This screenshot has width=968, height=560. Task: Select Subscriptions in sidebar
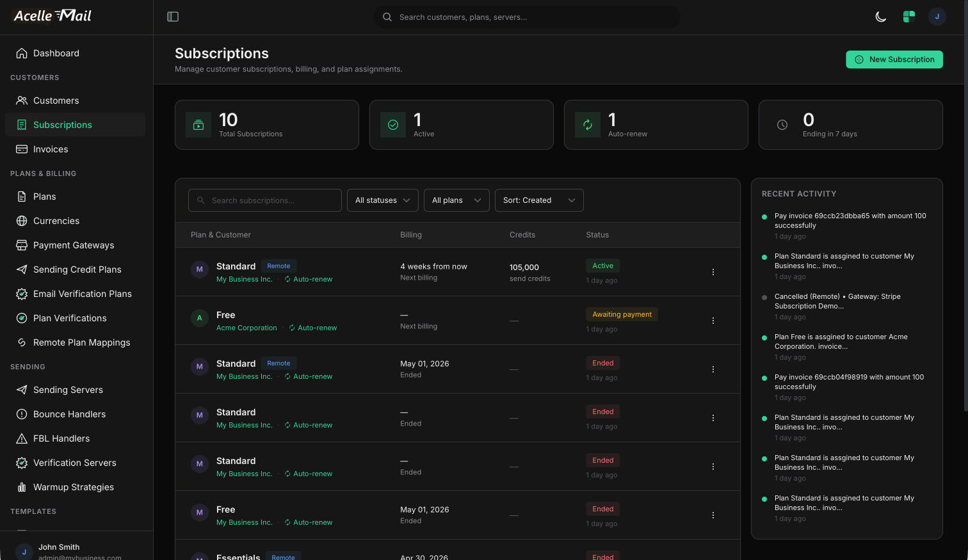(x=76, y=125)
